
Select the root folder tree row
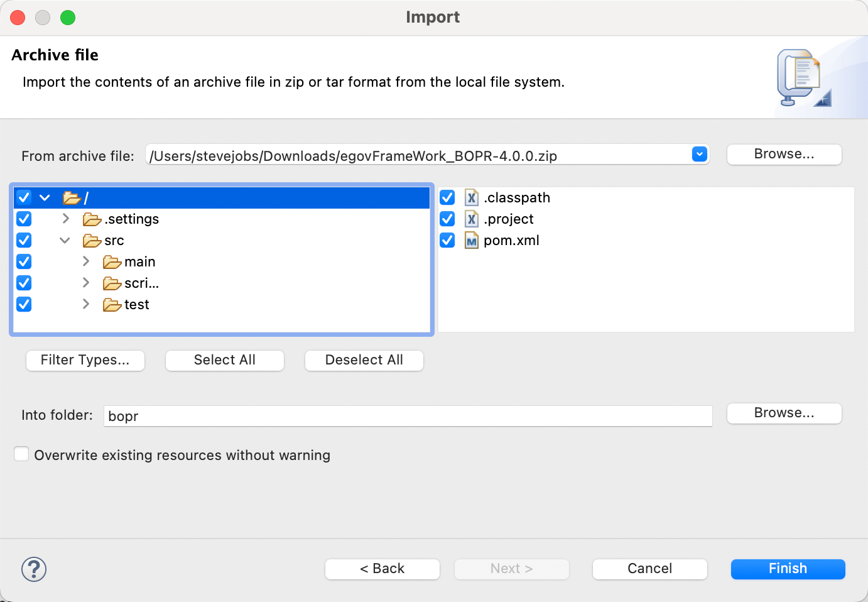[251, 198]
